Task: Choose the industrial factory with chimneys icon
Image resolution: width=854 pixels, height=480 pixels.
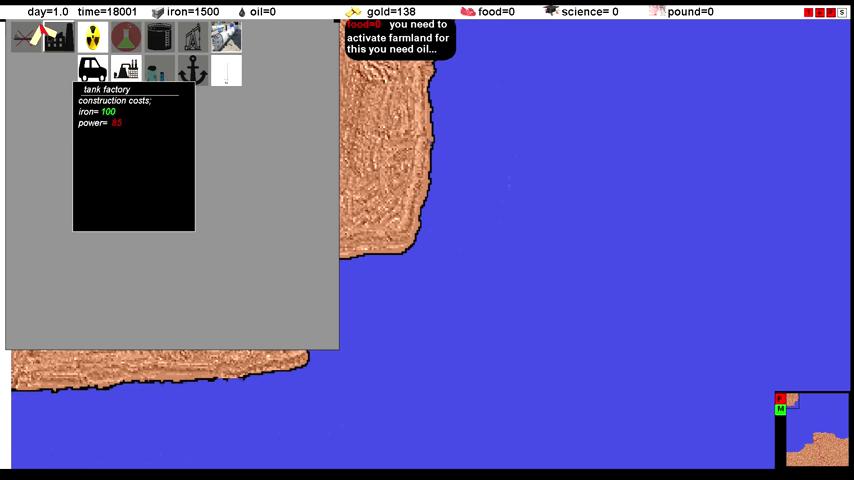Action: coord(126,71)
